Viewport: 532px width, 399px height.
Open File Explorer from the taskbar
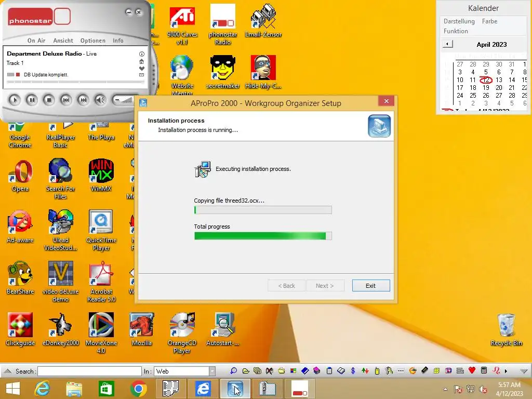(74, 389)
